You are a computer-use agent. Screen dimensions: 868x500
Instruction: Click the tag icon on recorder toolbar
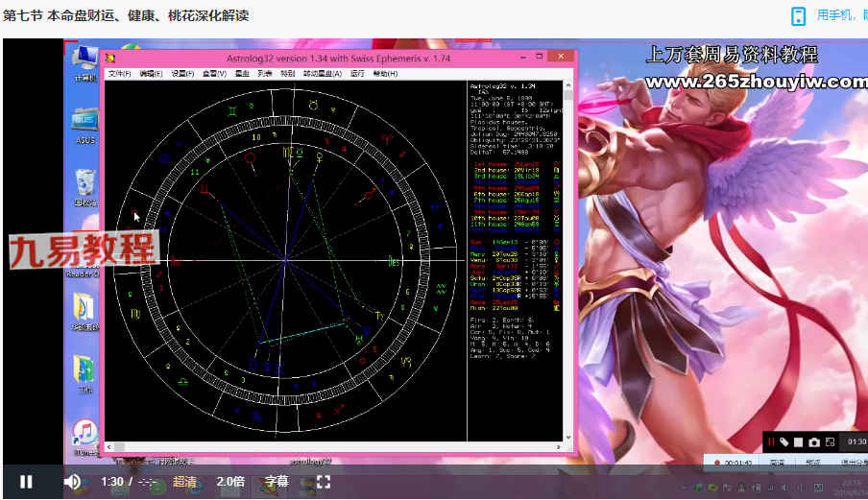(784, 441)
